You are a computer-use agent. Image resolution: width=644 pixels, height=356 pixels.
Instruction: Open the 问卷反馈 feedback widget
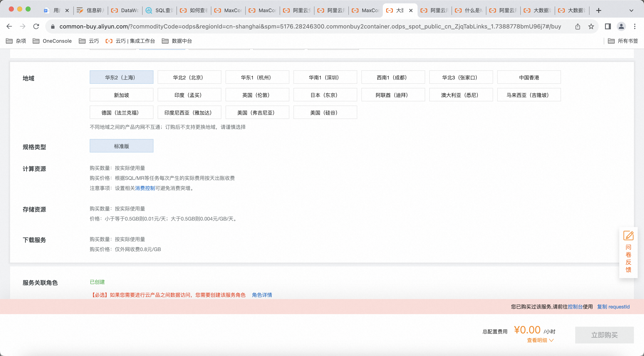pos(628,252)
